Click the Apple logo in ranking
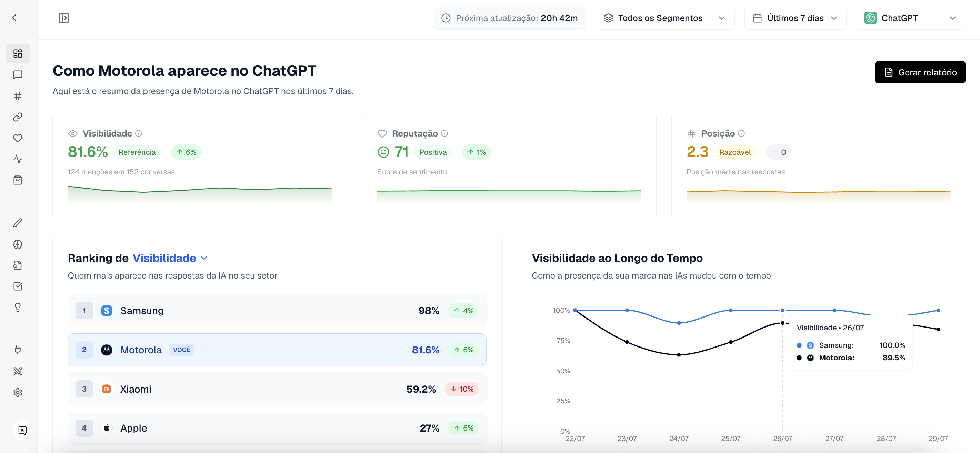Screen dimensions: 980x453 (x=107, y=428)
